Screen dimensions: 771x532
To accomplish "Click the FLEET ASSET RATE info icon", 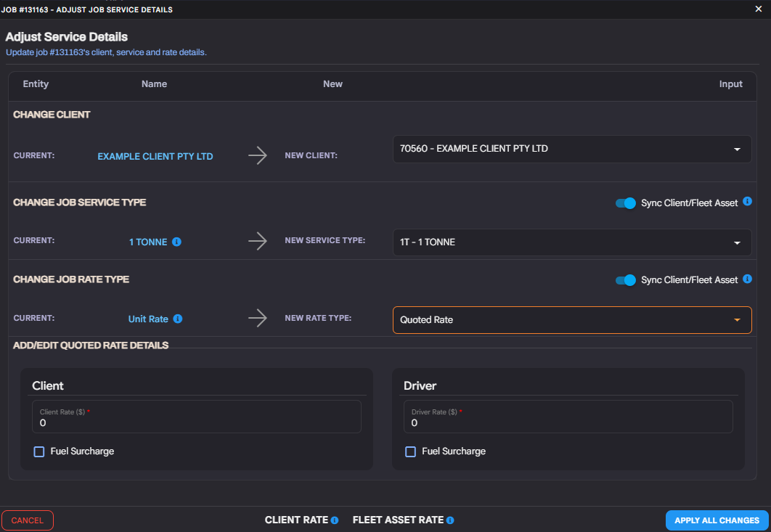I will tap(450, 520).
